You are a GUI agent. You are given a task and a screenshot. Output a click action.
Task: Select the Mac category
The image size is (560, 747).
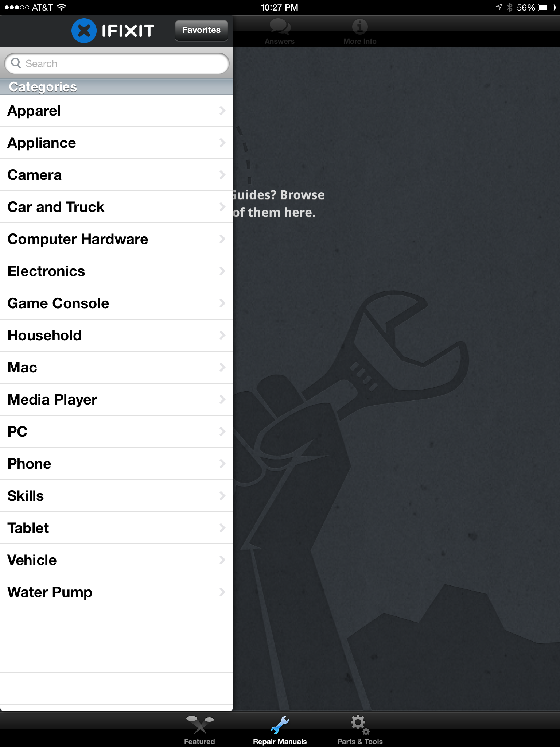(117, 368)
